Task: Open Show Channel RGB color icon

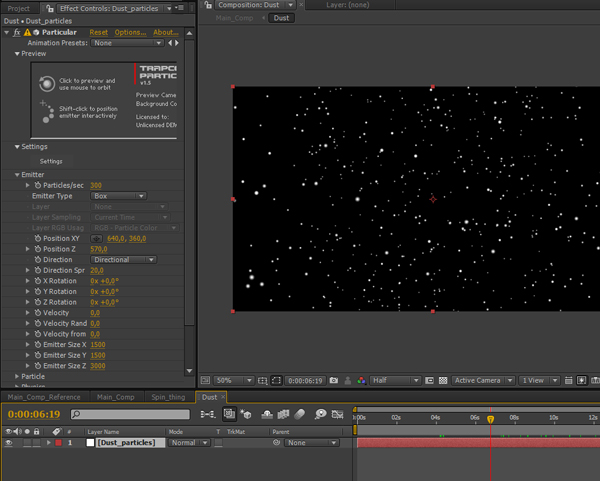Action: click(x=361, y=380)
